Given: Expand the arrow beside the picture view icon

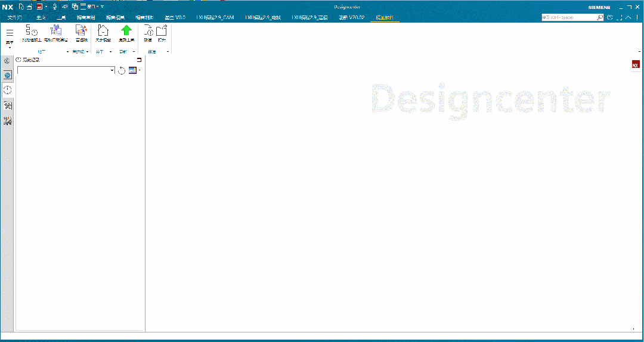Looking at the screenshot, I should pos(140,71).
